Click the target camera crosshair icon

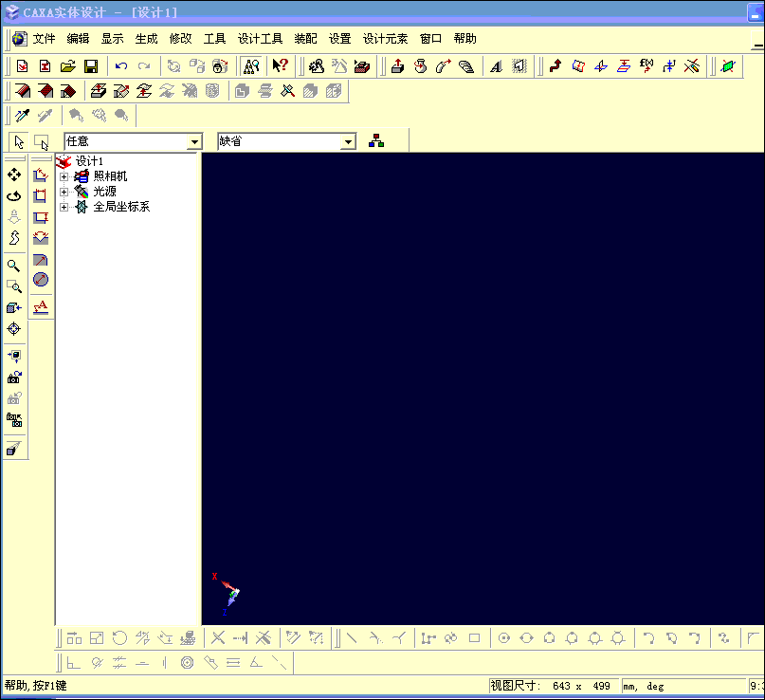pyautogui.click(x=14, y=328)
